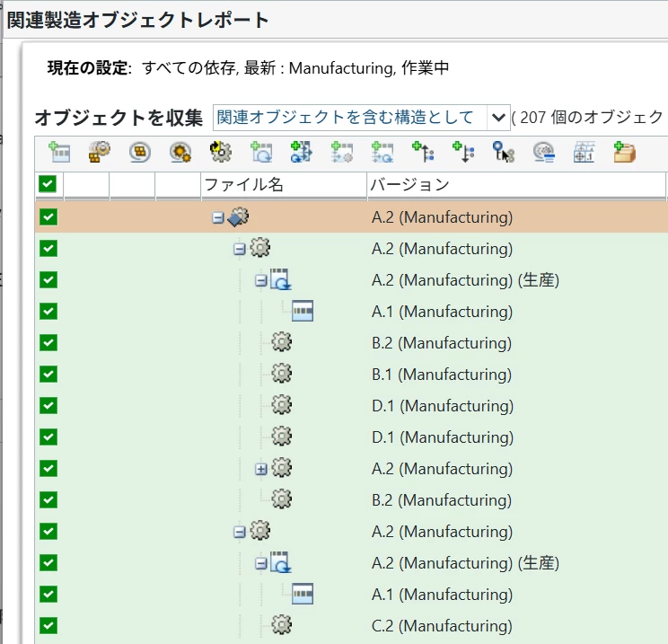Click the grid with crosshair target icon
Viewport: 668px width, 644px height.
584,152
